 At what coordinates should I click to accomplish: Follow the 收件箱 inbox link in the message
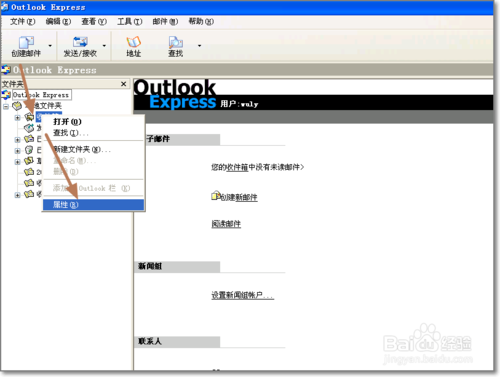pos(237,167)
